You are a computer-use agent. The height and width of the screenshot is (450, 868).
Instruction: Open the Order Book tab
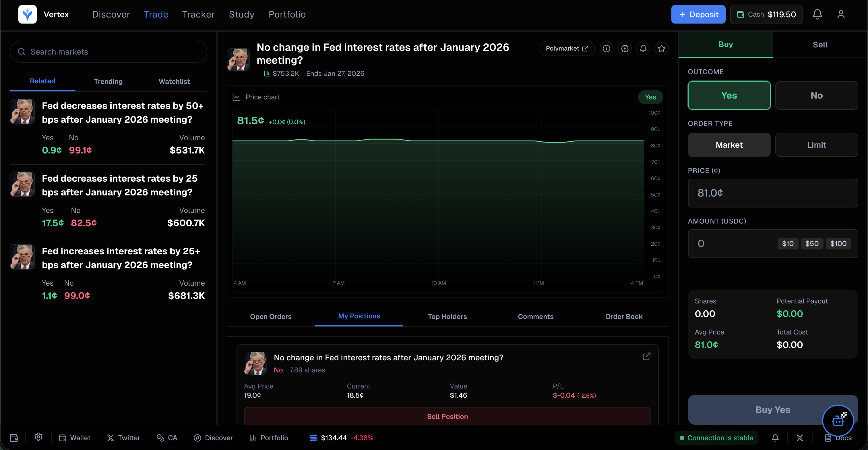(x=624, y=317)
